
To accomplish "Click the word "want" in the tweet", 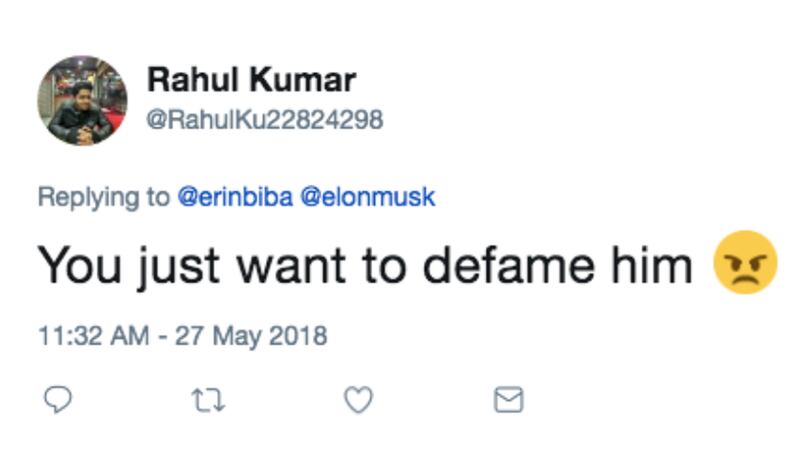I will (x=282, y=264).
